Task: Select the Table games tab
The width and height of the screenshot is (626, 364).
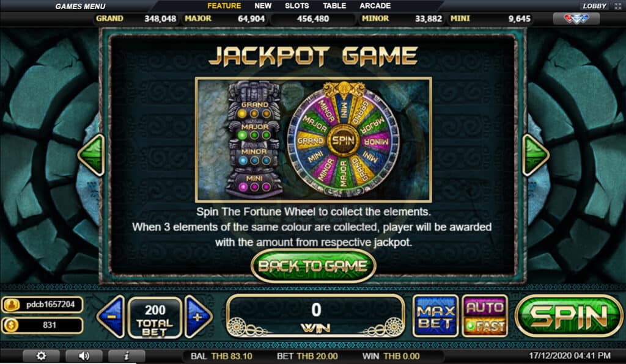Action: 334,6
